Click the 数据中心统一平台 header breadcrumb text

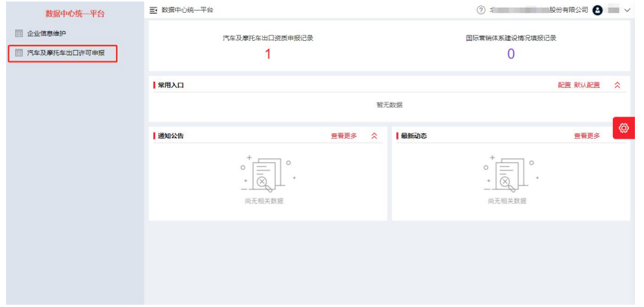pyautogui.click(x=187, y=11)
